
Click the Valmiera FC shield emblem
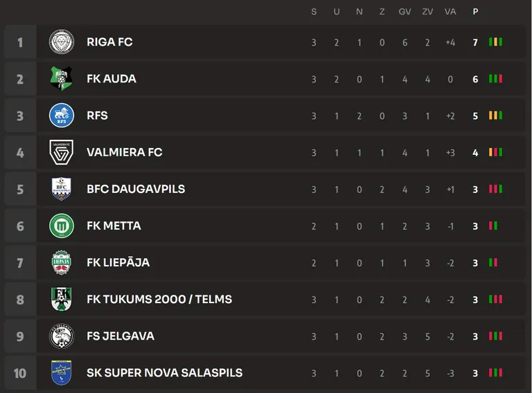[x=62, y=152]
